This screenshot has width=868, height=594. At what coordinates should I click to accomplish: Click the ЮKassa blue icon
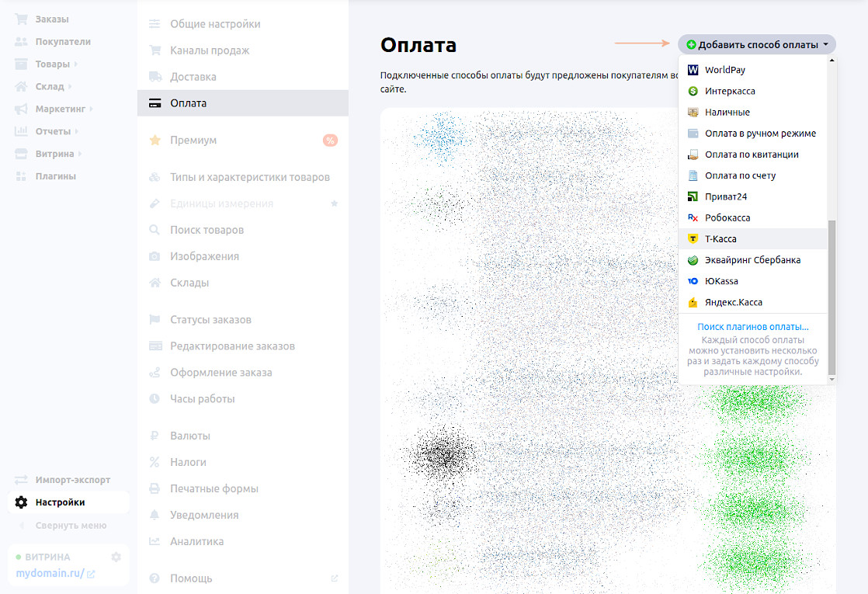[693, 281]
